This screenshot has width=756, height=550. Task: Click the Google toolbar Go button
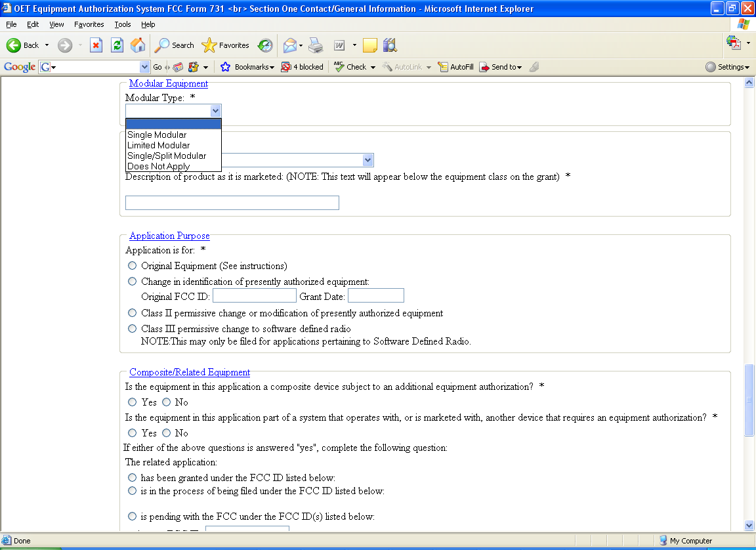tap(157, 67)
